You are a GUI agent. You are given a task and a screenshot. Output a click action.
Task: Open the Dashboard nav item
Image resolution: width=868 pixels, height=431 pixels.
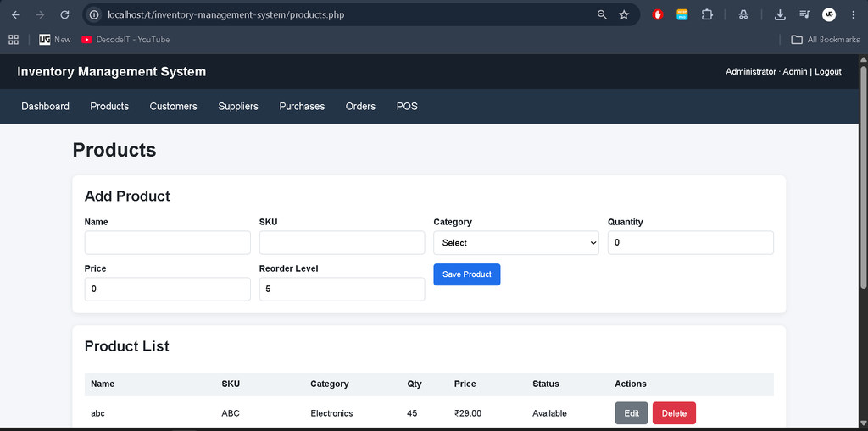46,106
